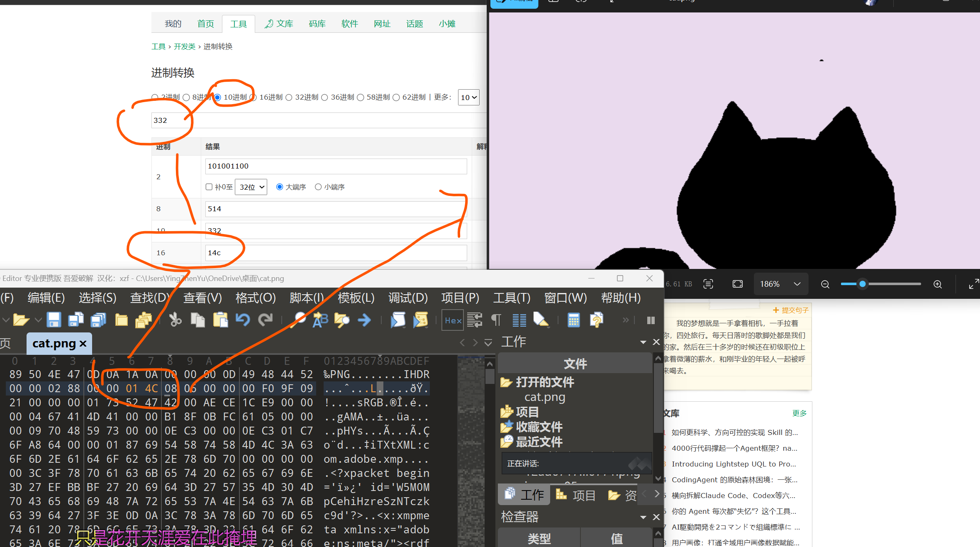Open the calculator toolbar icon
Screen dimensions: 980x547
(574, 320)
